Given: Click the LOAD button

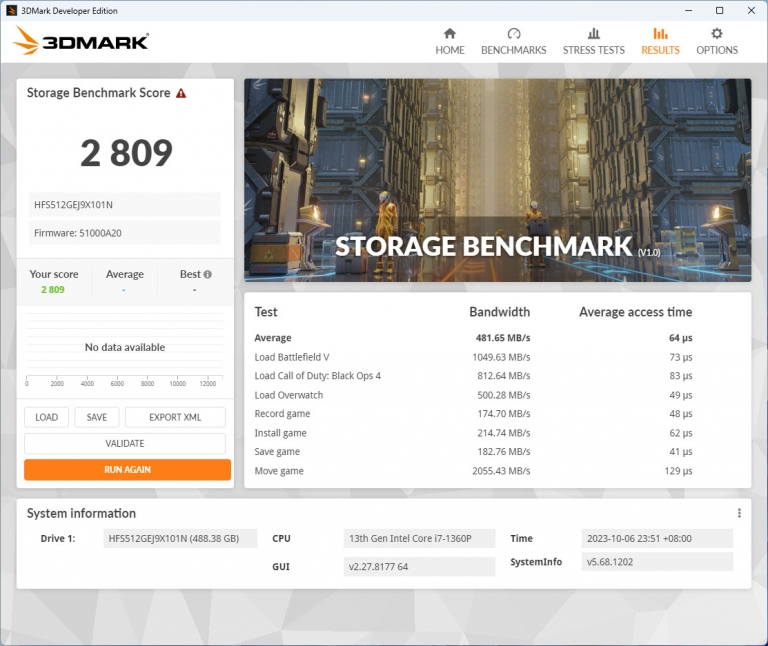Looking at the screenshot, I should point(47,417).
